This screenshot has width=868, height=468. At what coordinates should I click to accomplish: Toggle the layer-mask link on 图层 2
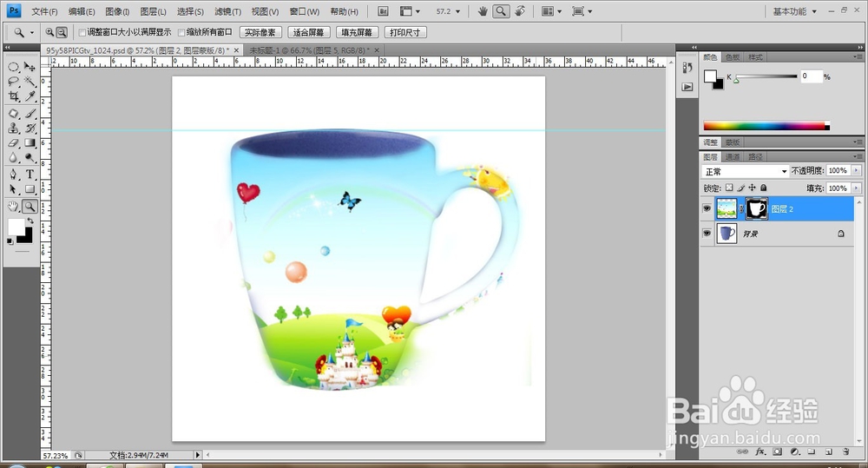tap(741, 208)
